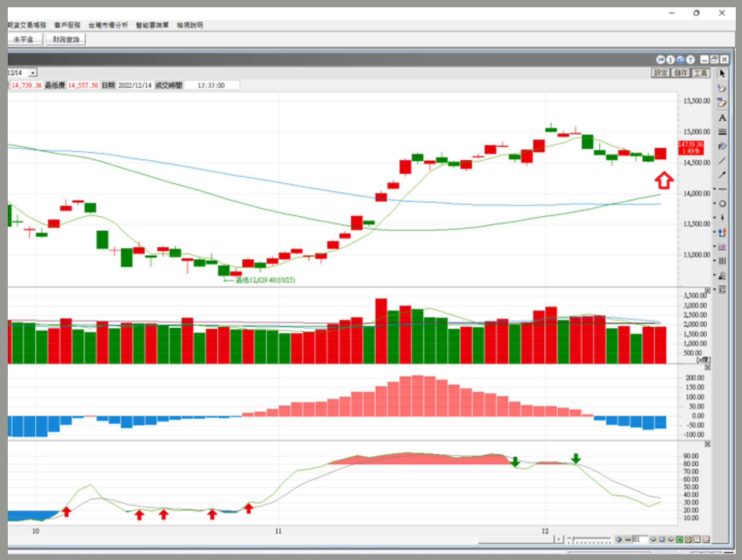Click the lowest price value 14,557.56
Viewport: 742px width, 560px height.
pyautogui.click(x=83, y=86)
